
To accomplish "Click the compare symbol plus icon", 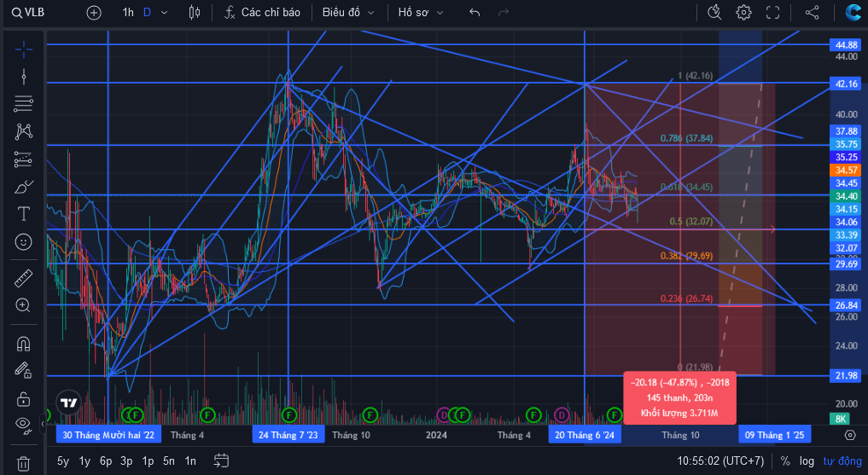I will (x=94, y=12).
